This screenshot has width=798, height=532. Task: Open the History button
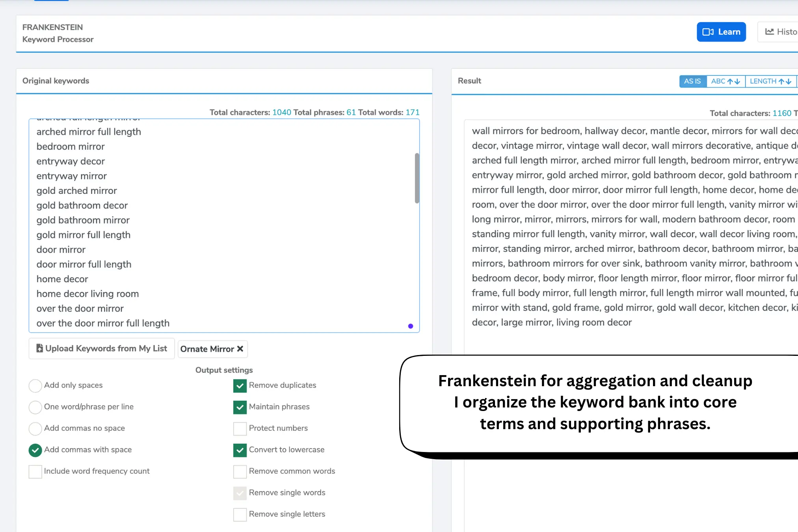779,32
